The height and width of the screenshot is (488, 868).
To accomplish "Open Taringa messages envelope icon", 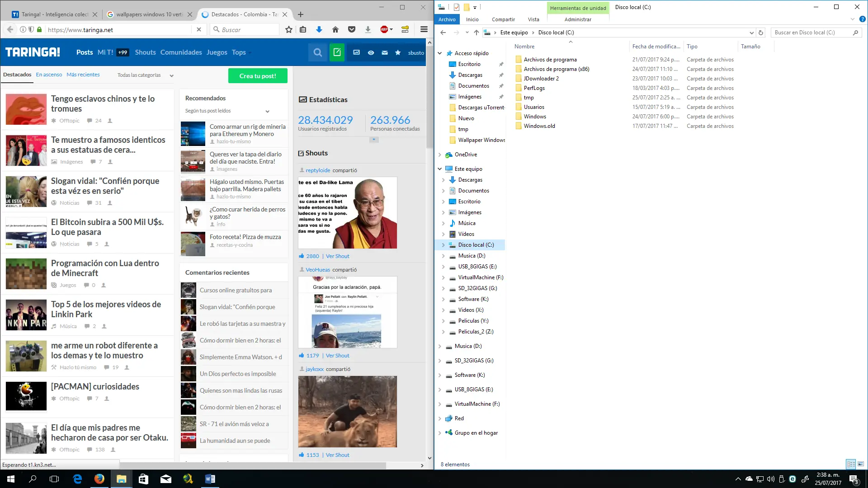I will pyautogui.click(x=385, y=52).
